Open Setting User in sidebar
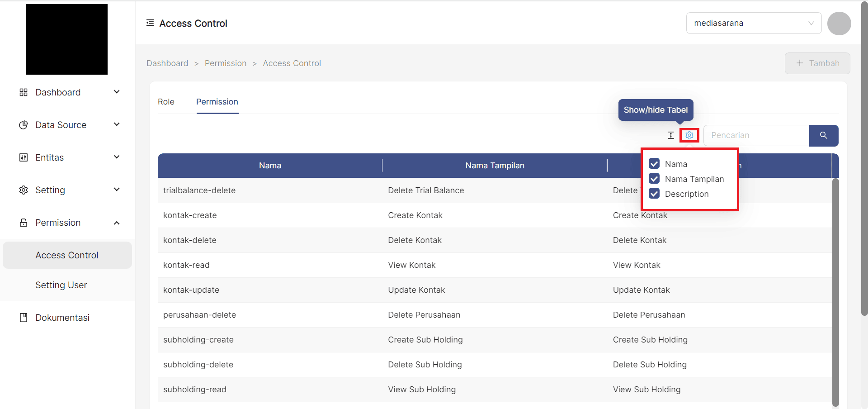 tap(61, 285)
